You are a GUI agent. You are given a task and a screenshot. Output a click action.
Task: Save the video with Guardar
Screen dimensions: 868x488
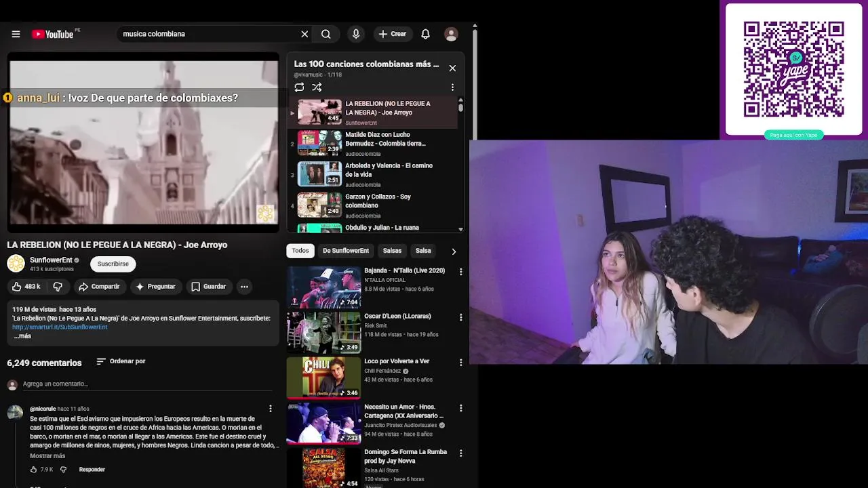(x=208, y=287)
